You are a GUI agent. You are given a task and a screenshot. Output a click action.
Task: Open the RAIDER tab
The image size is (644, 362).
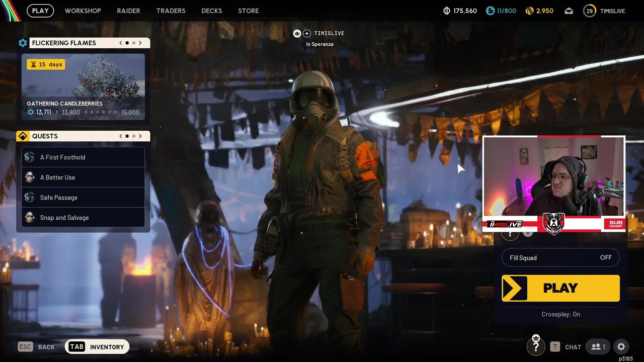click(128, 11)
